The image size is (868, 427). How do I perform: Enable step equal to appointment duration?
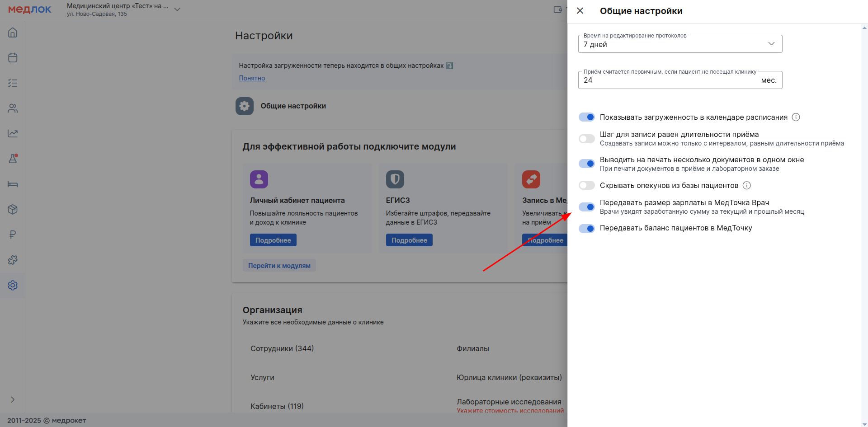click(x=587, y=139)
